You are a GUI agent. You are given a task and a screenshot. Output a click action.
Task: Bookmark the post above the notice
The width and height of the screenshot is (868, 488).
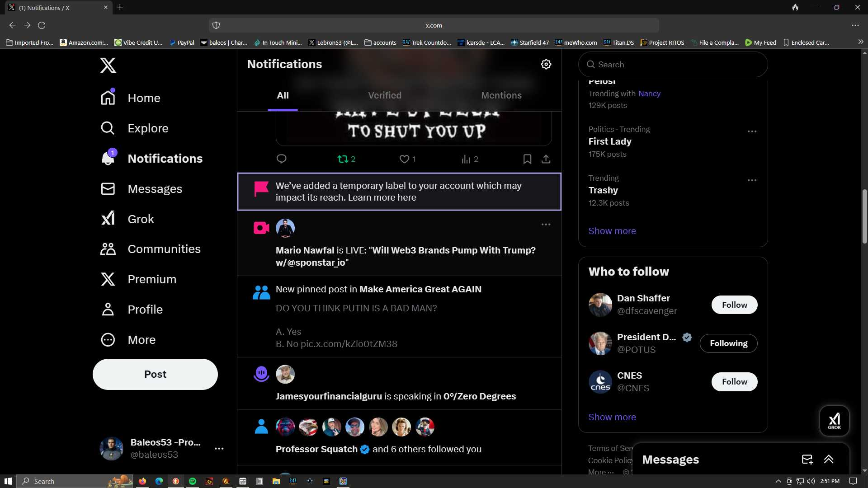tap(527, 159)
